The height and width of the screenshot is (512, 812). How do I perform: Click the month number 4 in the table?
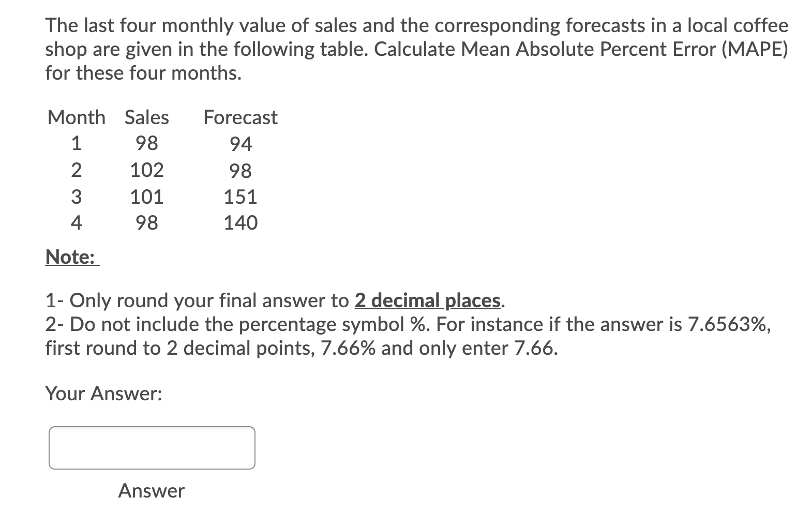click(76, 222)
